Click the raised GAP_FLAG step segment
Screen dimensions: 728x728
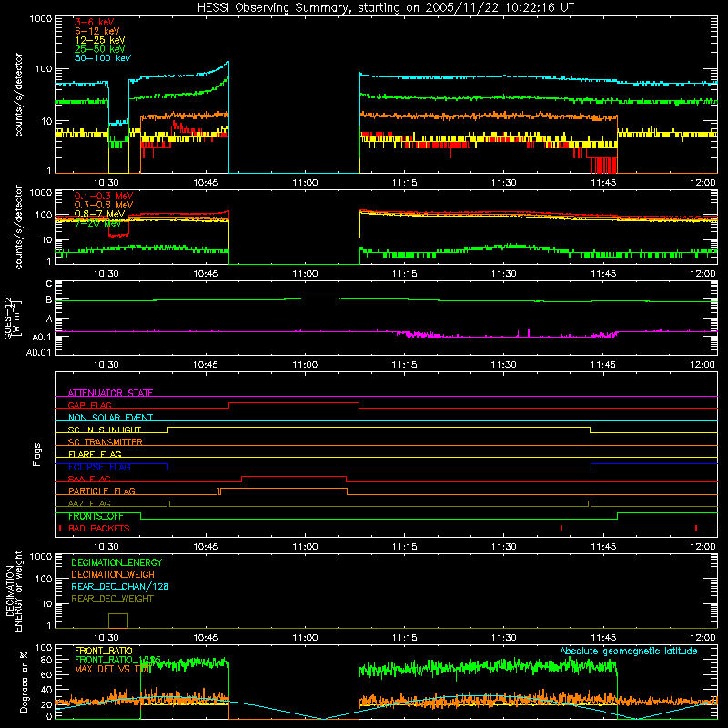(294, 402)
